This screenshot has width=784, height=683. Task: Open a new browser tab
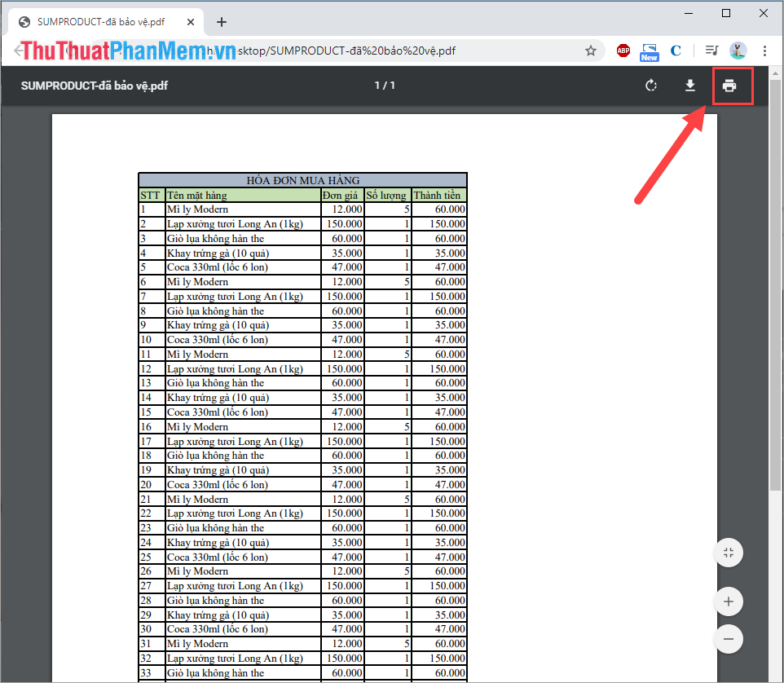tap(222, 22)
